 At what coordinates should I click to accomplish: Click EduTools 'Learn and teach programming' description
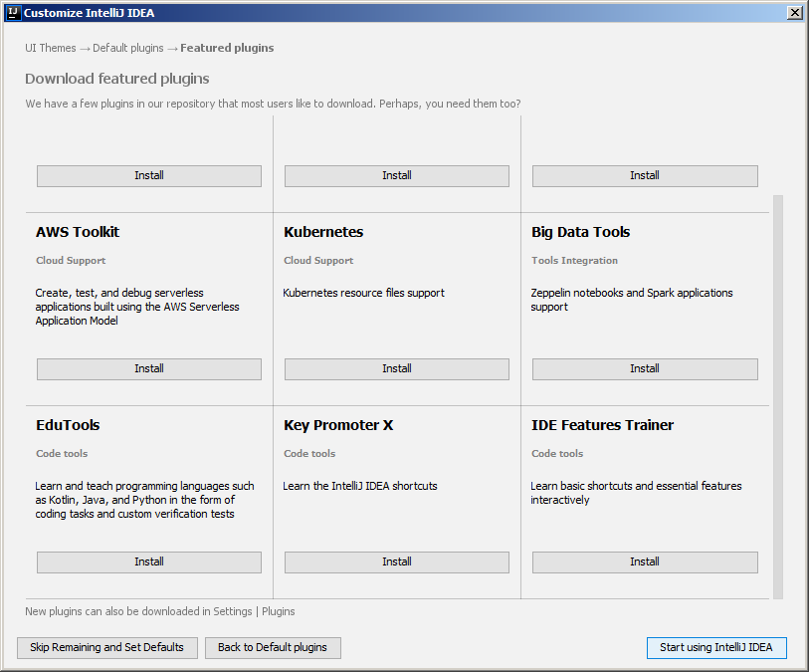coord(144,500)
